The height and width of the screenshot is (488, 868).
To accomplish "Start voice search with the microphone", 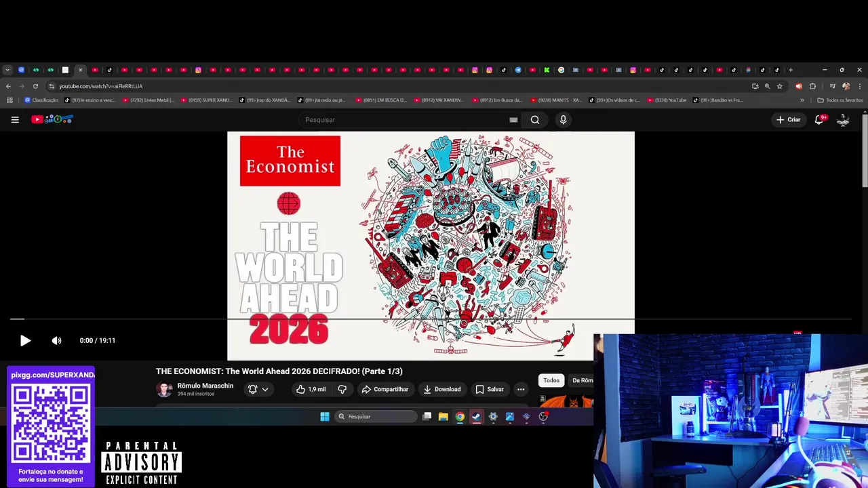I will click(x=563, y=120).
